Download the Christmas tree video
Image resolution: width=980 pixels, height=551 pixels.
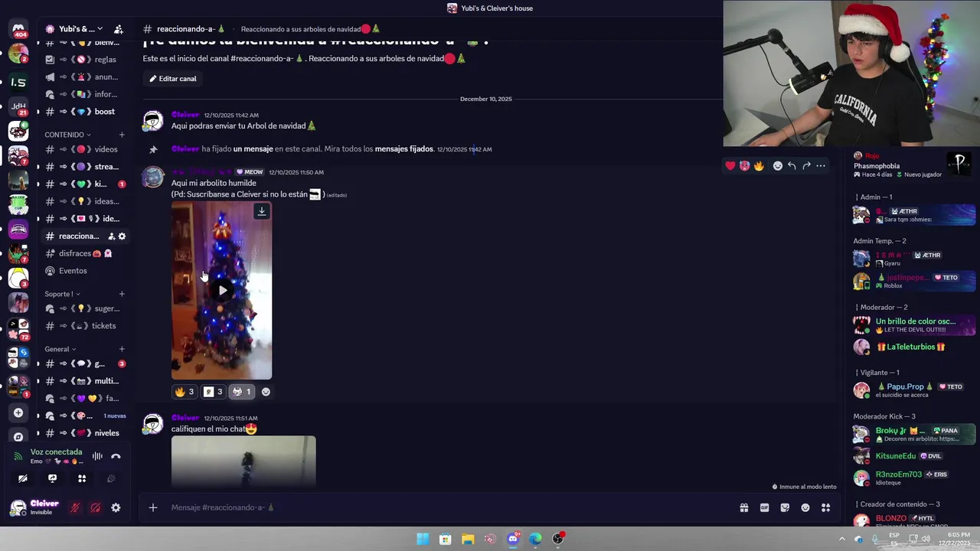[262, 211]
